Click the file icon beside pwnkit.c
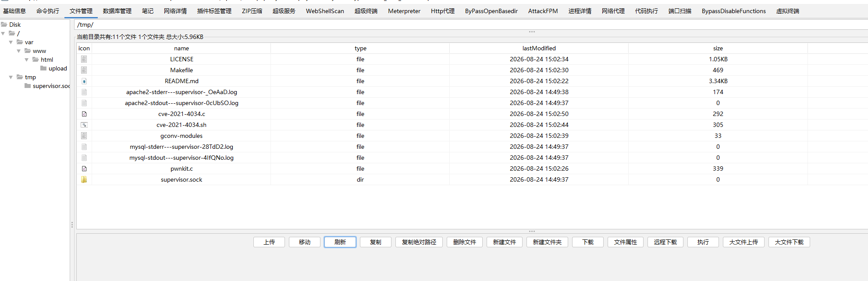The image size is (868, 281). pos(84,169)
